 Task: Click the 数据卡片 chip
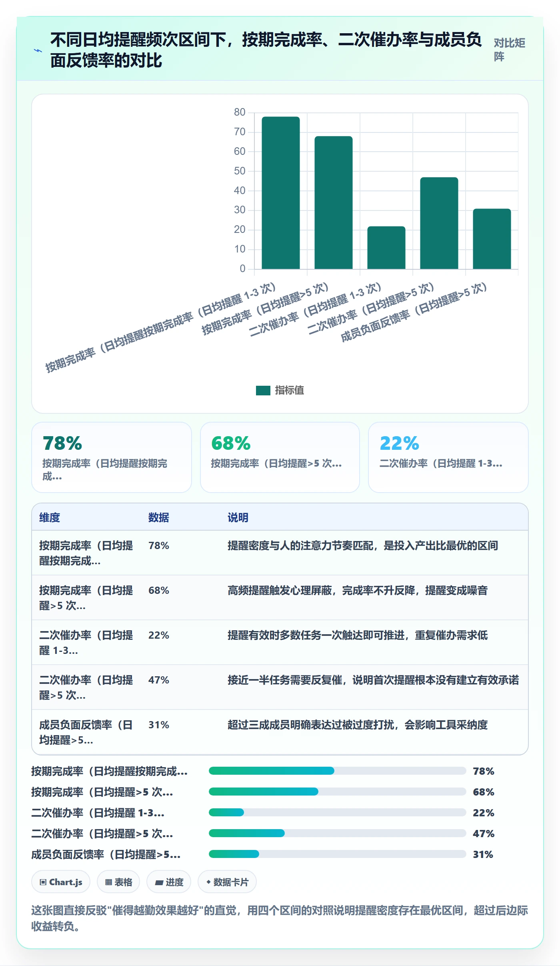coord(227,882)
